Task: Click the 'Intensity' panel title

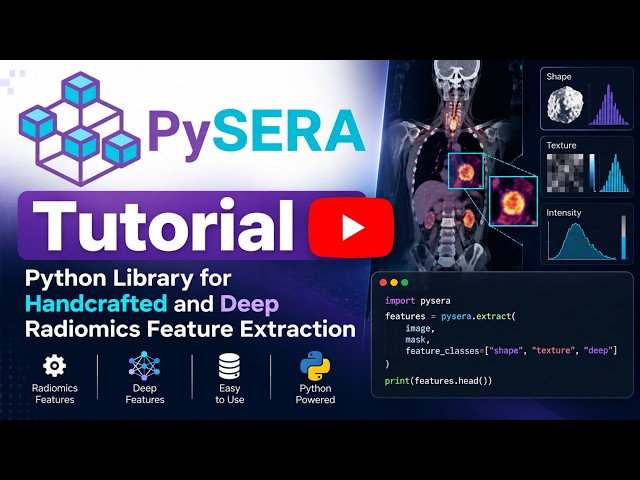Action: click(x=564, y=213)
